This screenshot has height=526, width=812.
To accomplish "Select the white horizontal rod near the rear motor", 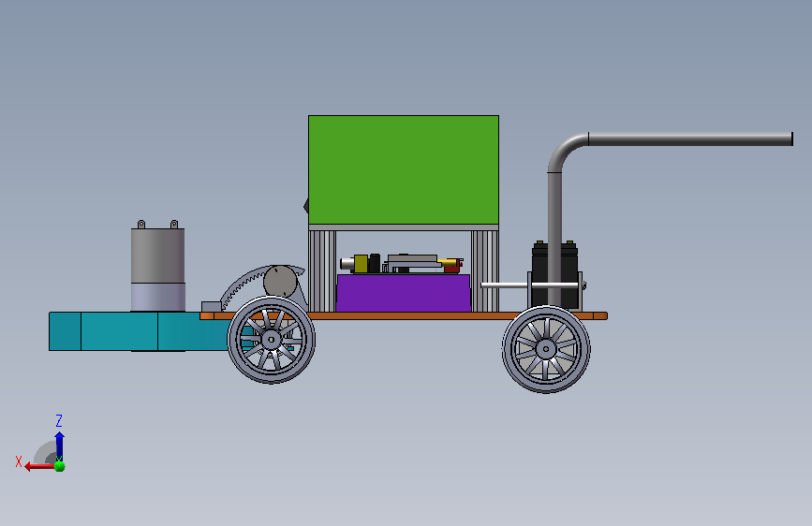I will click(x=529, y=285).
